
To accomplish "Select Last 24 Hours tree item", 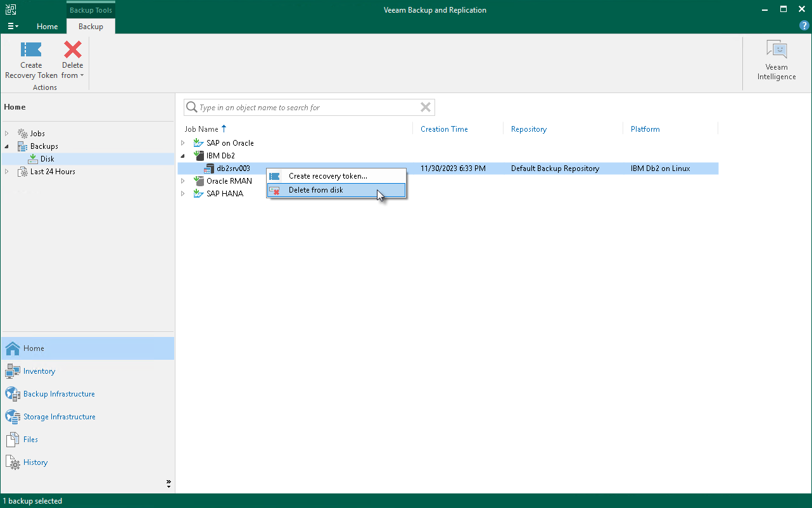I will tap(53, 172).
